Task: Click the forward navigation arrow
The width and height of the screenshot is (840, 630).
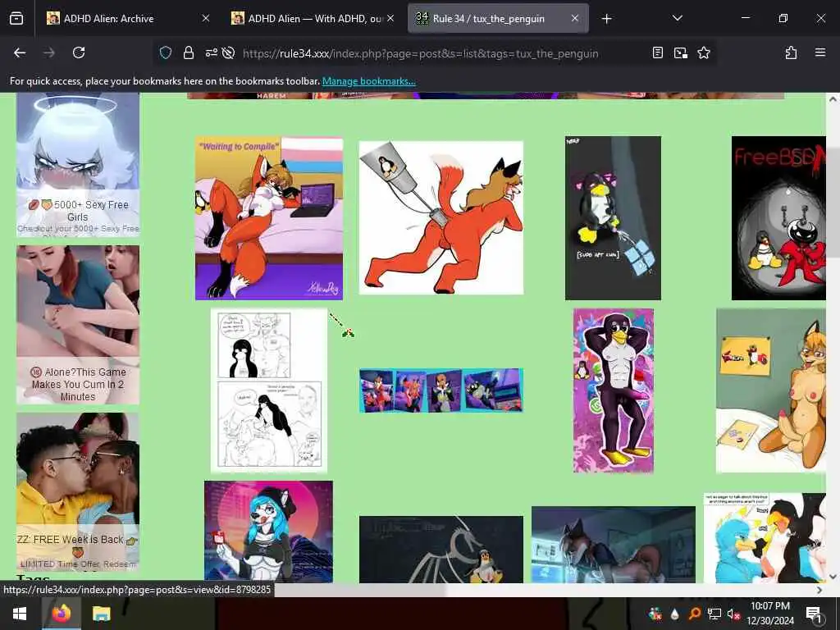Action: click(49, 52)
